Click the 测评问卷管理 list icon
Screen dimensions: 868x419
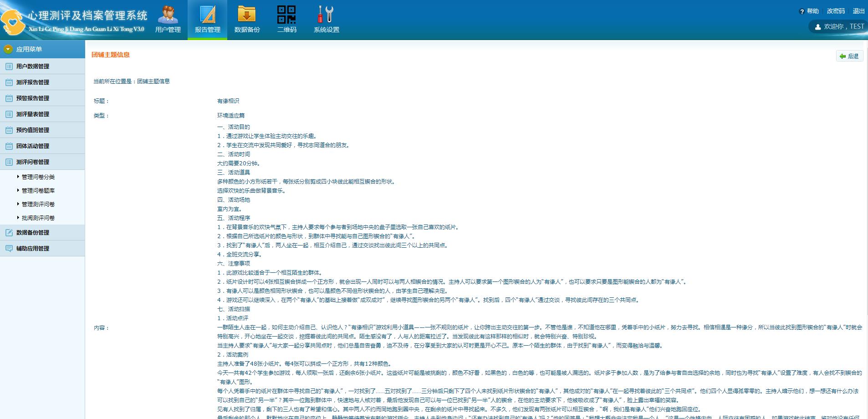pyautogui.click(x=9, y=162)
